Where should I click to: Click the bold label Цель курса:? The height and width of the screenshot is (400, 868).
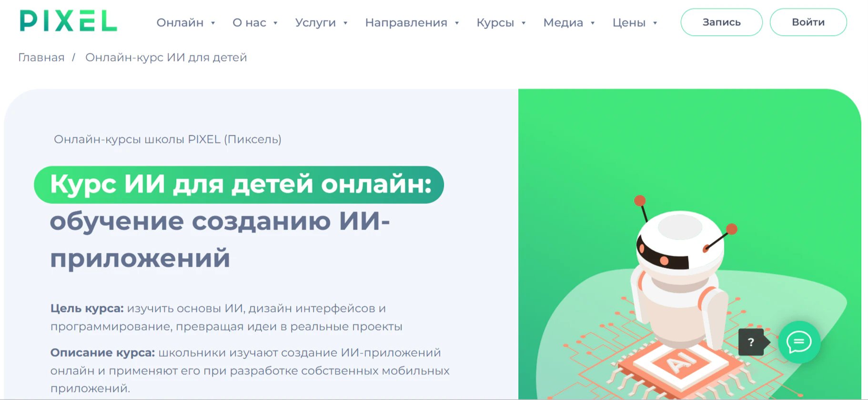(x=87, y=309)
